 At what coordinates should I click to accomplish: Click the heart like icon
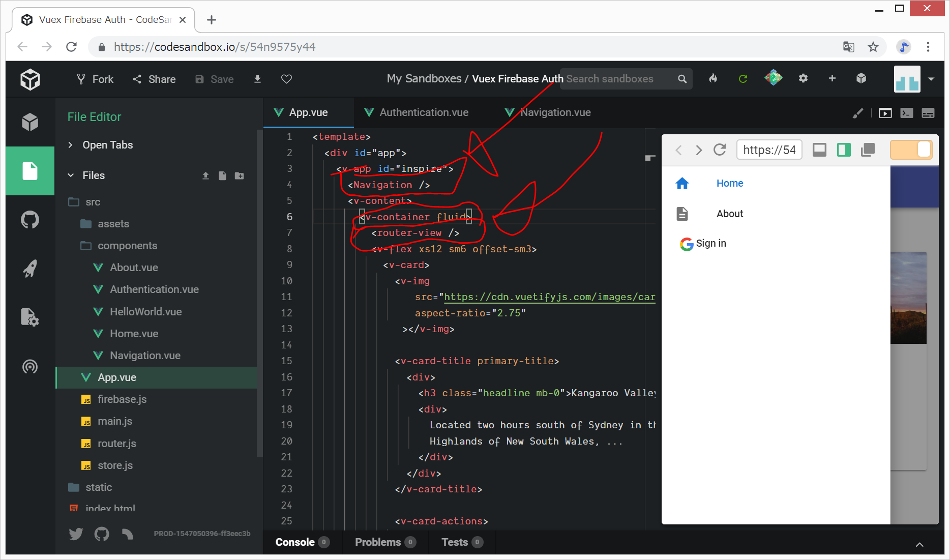[x=286, y=79]
